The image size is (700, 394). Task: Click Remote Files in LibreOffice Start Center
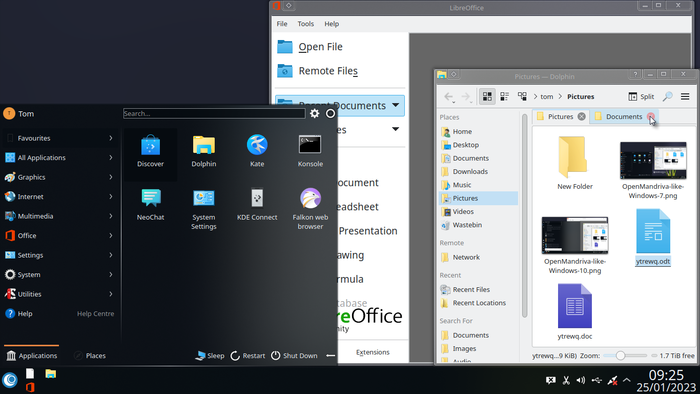pyautogui.click(x=328, y=71)
